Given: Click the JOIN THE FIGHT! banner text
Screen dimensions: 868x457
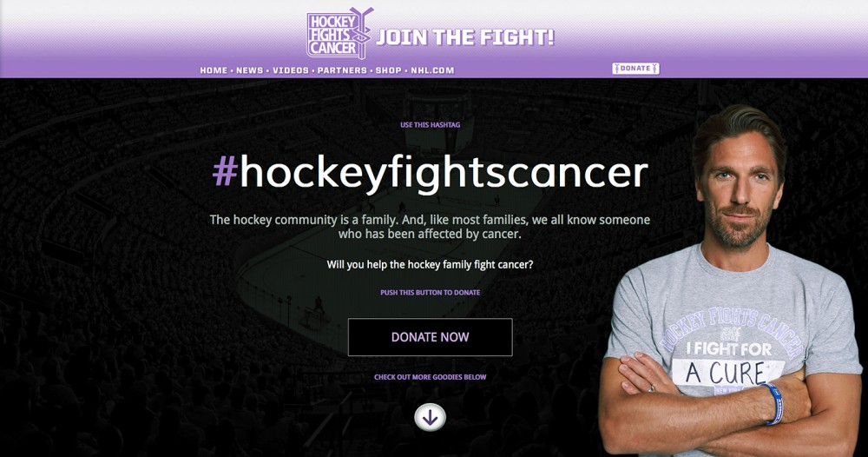Looking at the screenshot, I should [465, 37].
